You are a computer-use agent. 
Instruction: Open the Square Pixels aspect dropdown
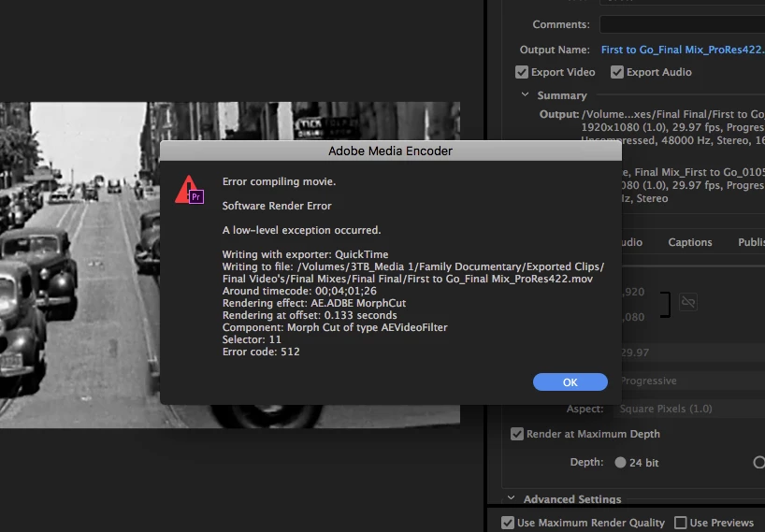tap(689, 409)
